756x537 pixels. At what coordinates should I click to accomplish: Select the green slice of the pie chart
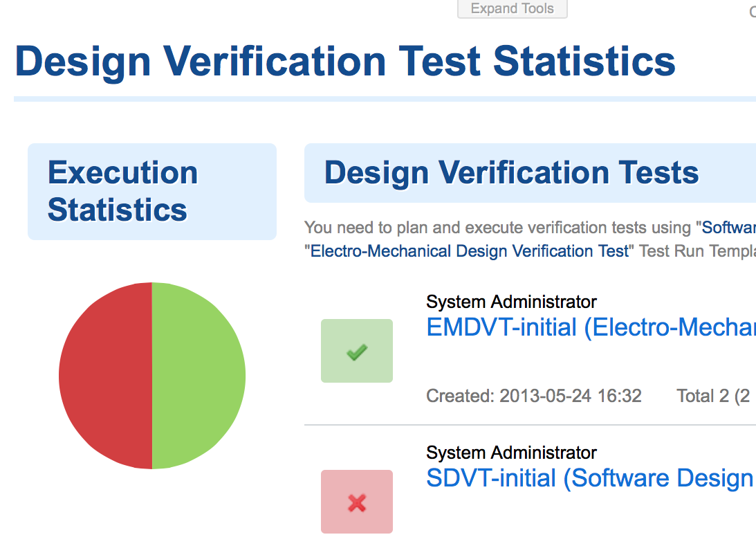[x=199, y=376]
